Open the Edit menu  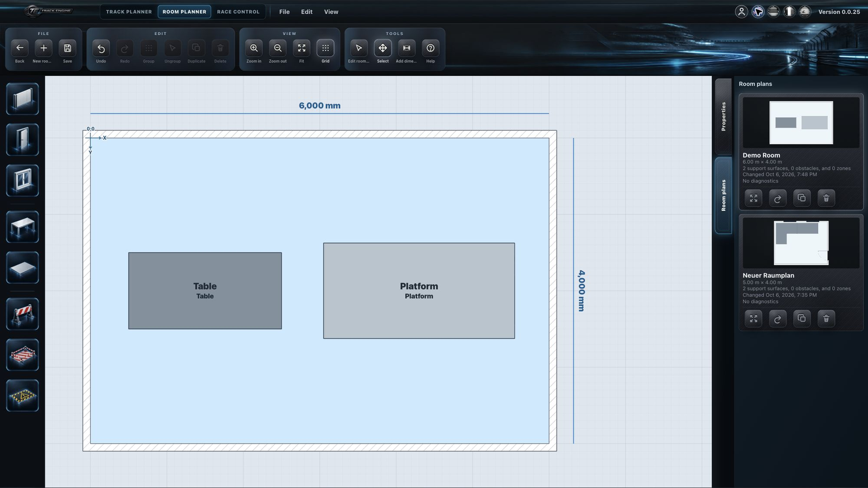coord(307,11)
